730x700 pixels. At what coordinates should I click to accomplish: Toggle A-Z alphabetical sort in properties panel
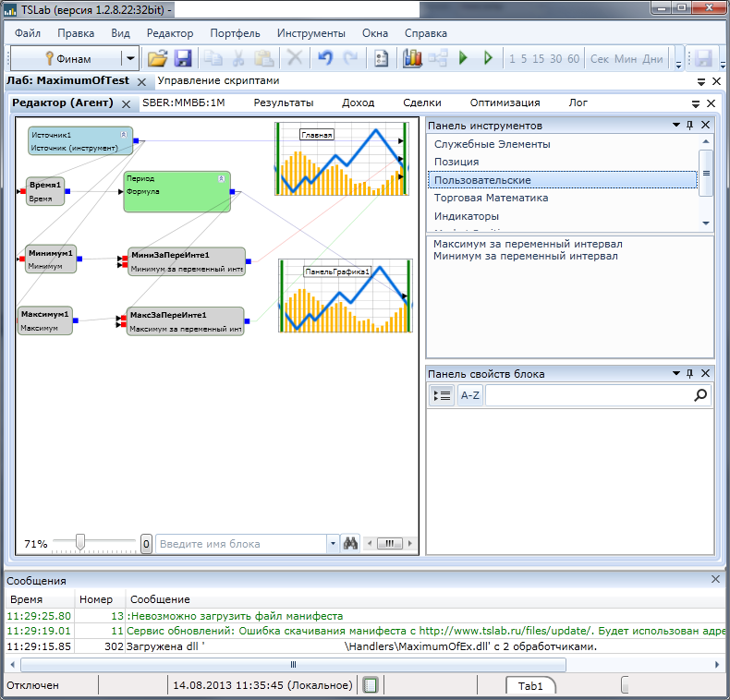(x=469, y=395)
